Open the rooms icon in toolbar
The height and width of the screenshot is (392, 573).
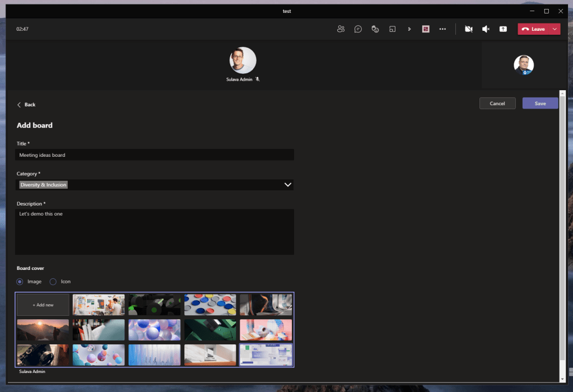pos(393,29)
